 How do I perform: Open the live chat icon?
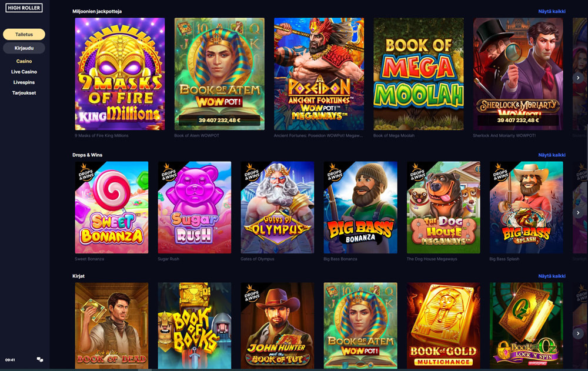click(40, 360)
